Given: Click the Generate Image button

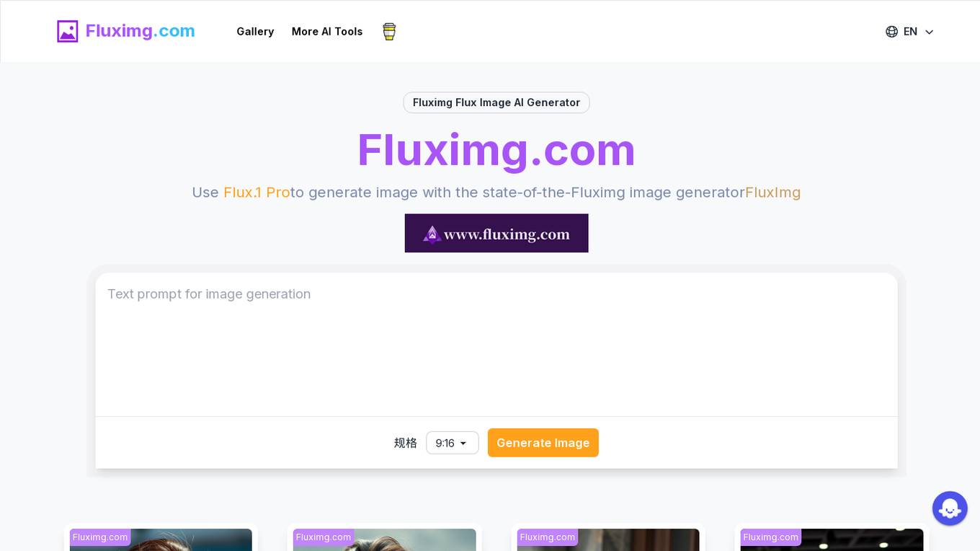Looking at the screenshot, I should (543, 443).
